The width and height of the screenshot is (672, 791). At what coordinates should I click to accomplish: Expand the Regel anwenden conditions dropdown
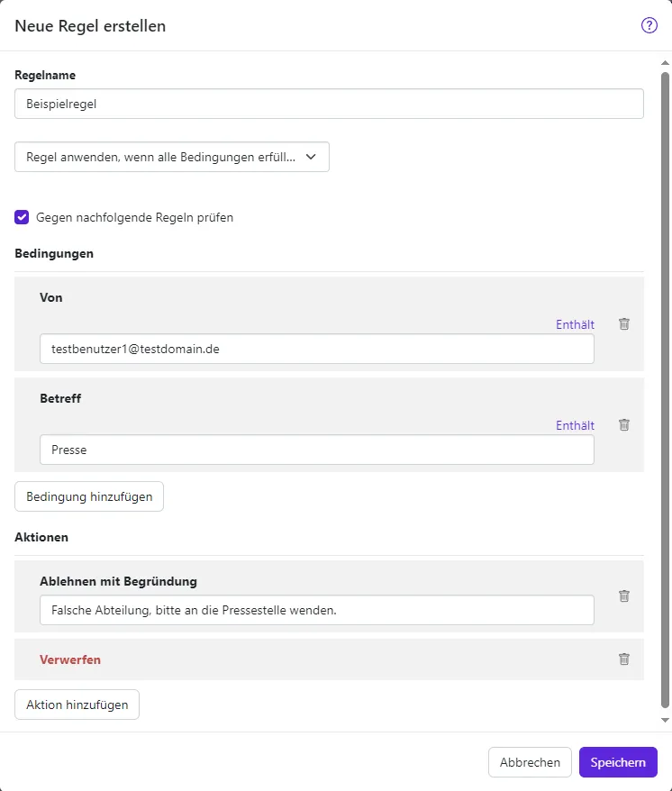click(172, 157)
